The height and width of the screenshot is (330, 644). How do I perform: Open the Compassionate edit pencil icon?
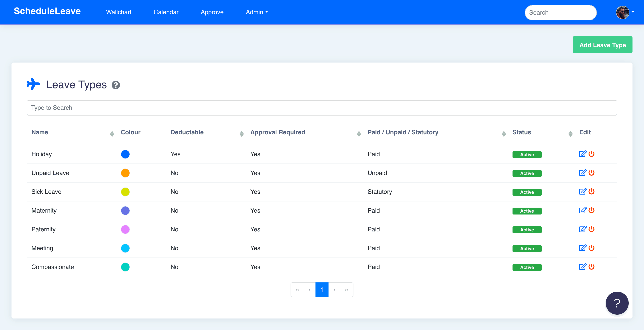[x=582, y=266]
